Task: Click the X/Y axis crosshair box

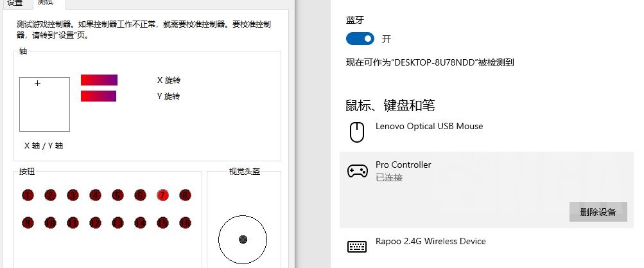Action: click(44, 104)
